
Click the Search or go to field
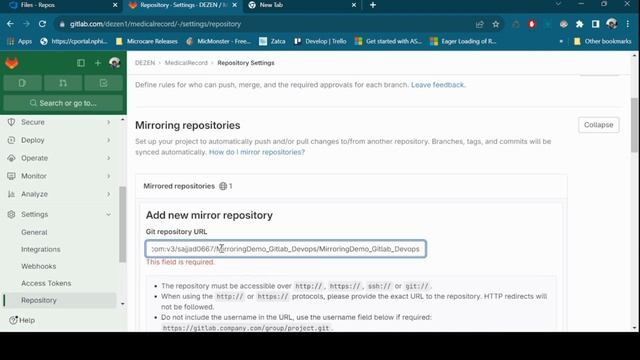pyautogui.click(x=63, y=103)
